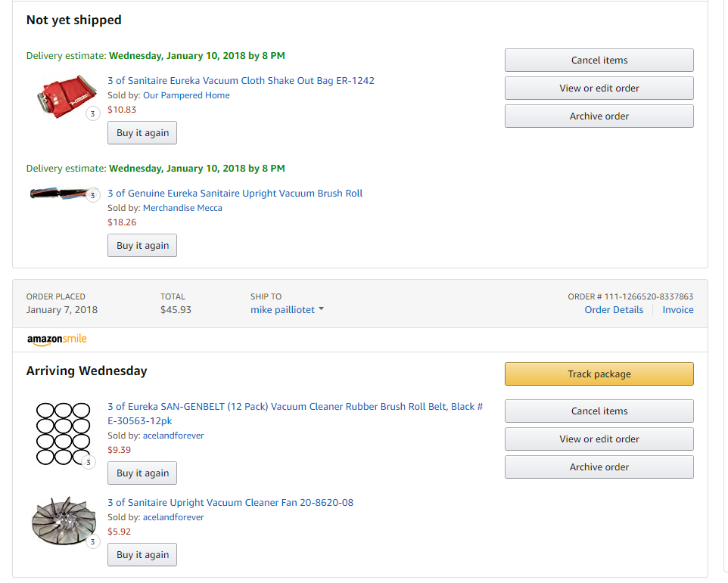
Task: Click the vacuum brush roll product image
Action: click(x=59, y=194)
